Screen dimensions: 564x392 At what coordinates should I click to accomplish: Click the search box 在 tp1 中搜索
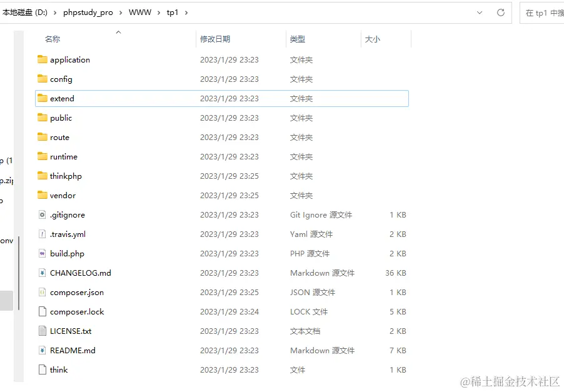click(x=542, y=13)
